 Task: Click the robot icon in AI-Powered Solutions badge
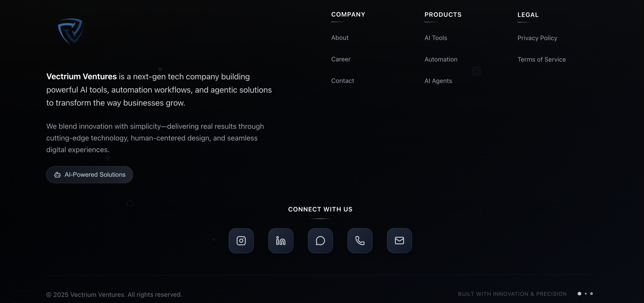[58, 175]
